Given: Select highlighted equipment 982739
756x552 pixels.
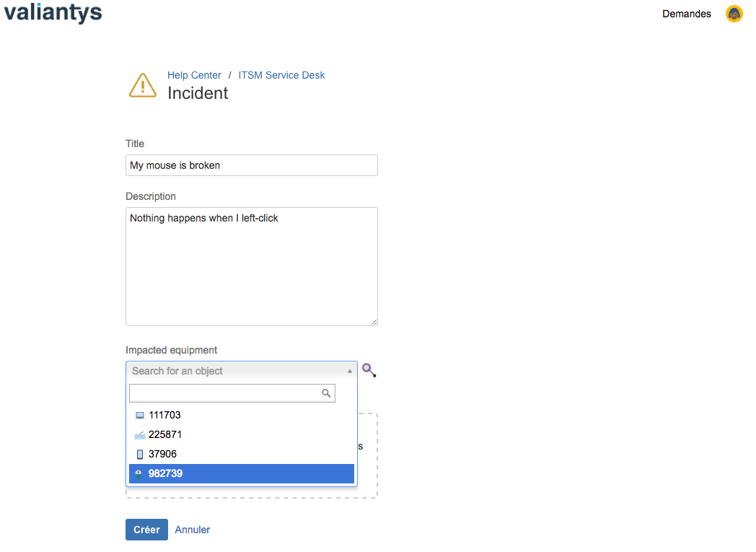Looking at the screenshot, I should [242, 473].
